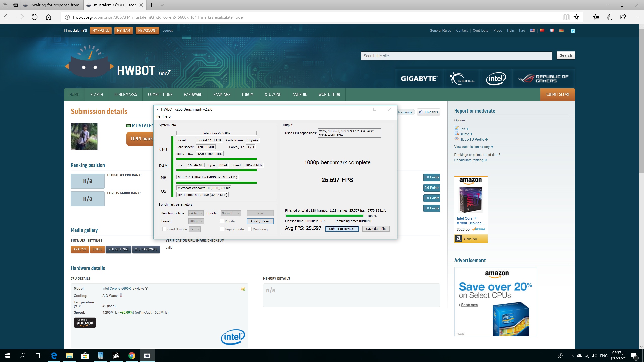Open the Help menu in x265 Benchmark

(x=167, y=116)
